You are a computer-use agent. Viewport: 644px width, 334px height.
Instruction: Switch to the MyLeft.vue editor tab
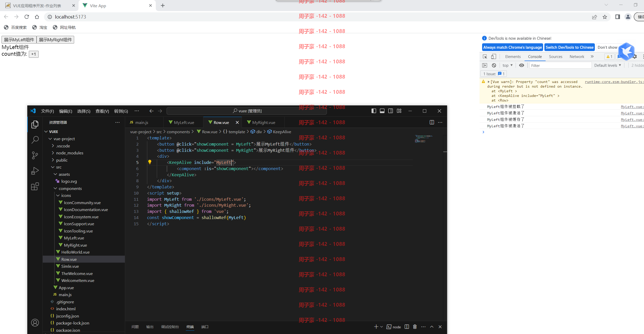pos(184,122)
